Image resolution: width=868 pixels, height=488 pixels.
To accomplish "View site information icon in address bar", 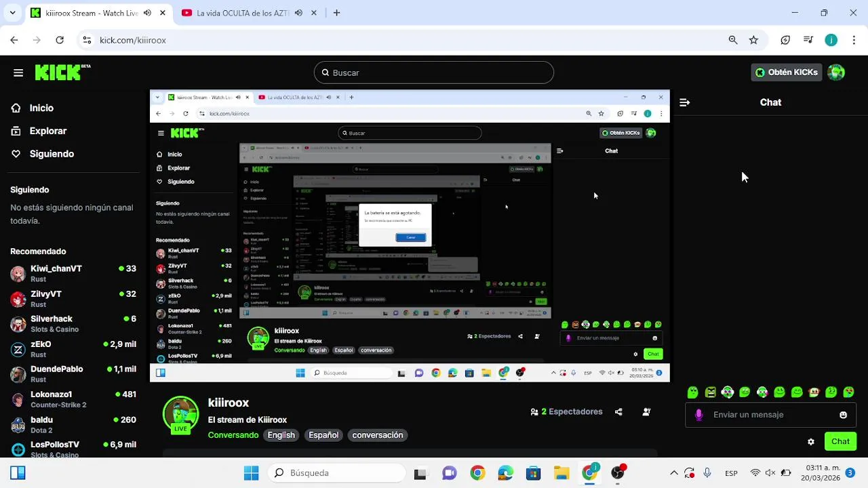I will tap(87, 40).
